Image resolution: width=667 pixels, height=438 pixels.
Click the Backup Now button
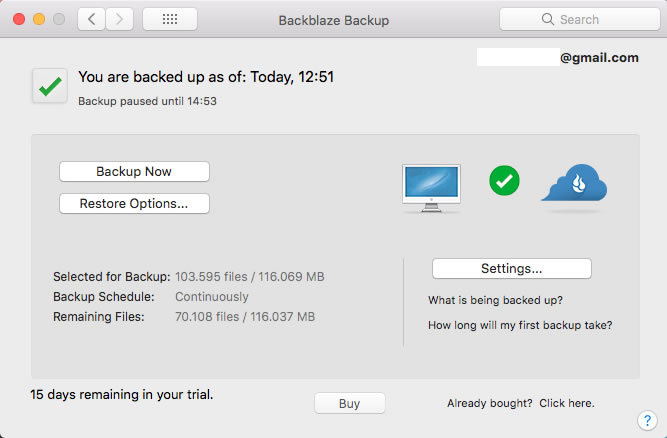134,171
